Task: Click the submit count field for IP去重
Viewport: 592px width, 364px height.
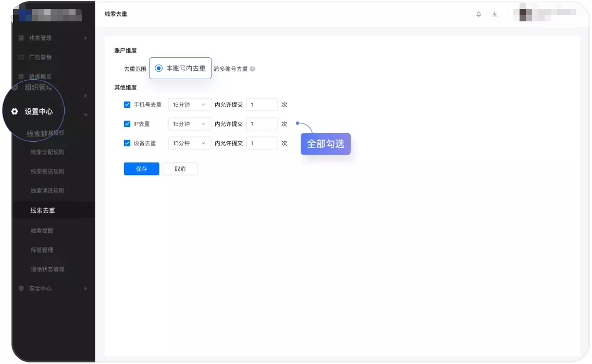Action: [262, 124]
